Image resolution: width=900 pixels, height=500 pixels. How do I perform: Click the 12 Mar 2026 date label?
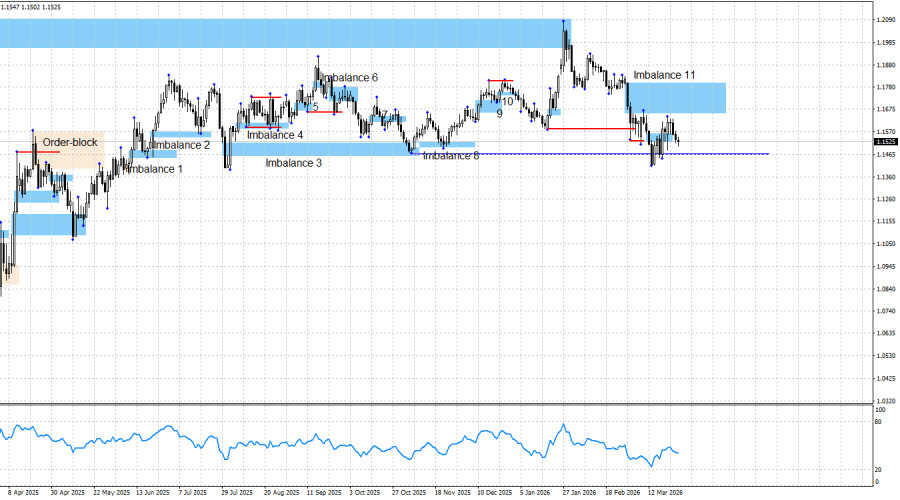point(665,493)
